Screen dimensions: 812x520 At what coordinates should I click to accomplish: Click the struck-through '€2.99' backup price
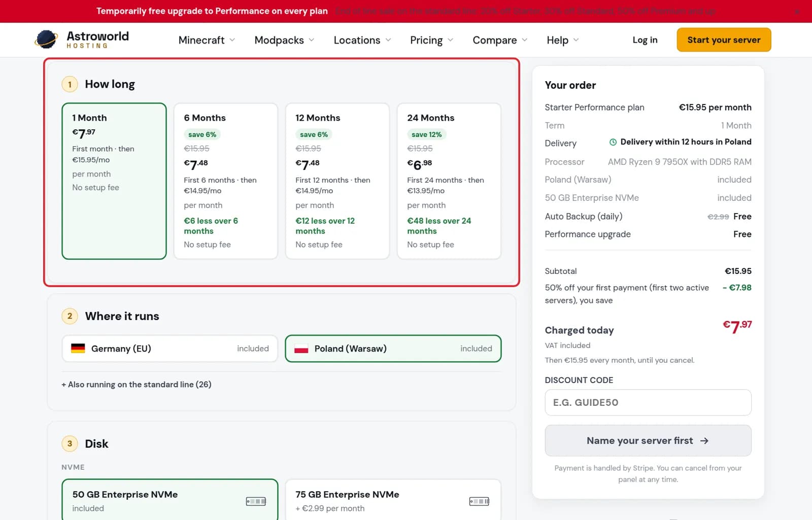(718, 217)
